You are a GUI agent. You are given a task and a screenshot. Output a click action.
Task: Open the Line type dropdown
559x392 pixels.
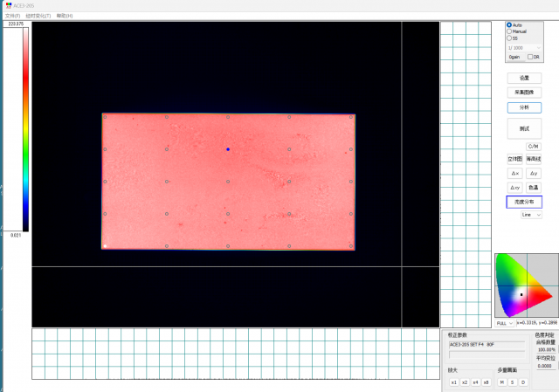[530, 214]
